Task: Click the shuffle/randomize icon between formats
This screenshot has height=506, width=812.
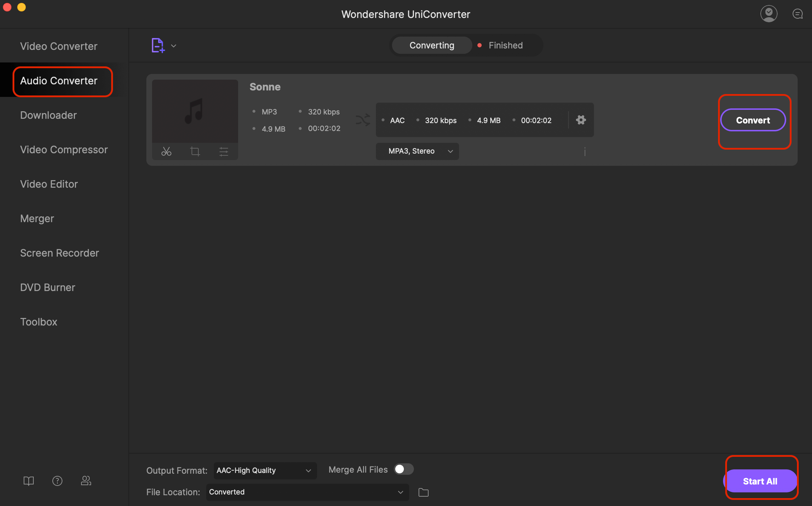Action: pos(362,120)
